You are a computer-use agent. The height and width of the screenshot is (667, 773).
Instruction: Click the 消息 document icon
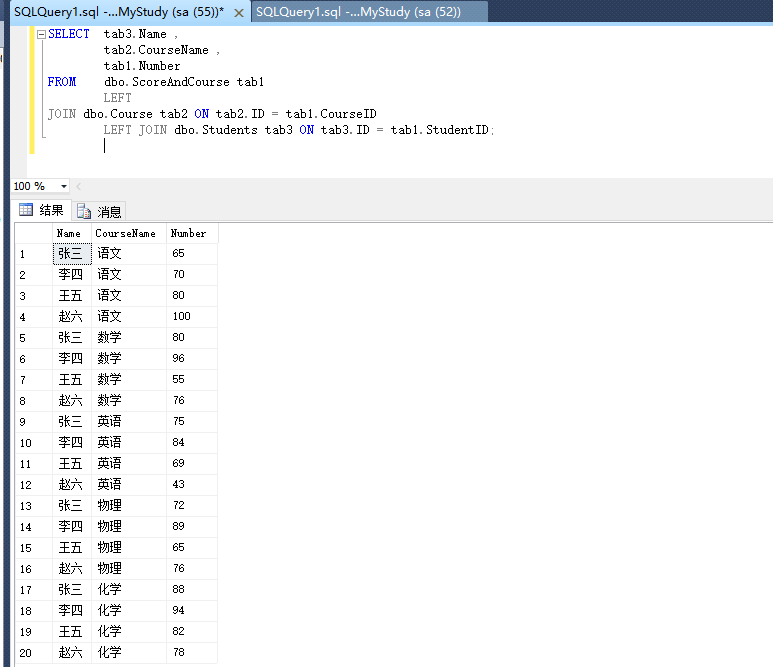coord(84,211)
